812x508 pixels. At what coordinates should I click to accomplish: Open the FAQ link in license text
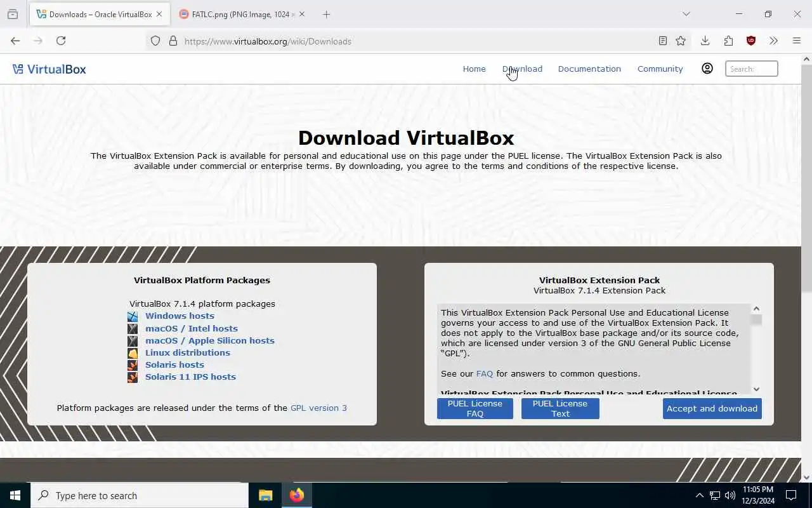tap(485, 373)
